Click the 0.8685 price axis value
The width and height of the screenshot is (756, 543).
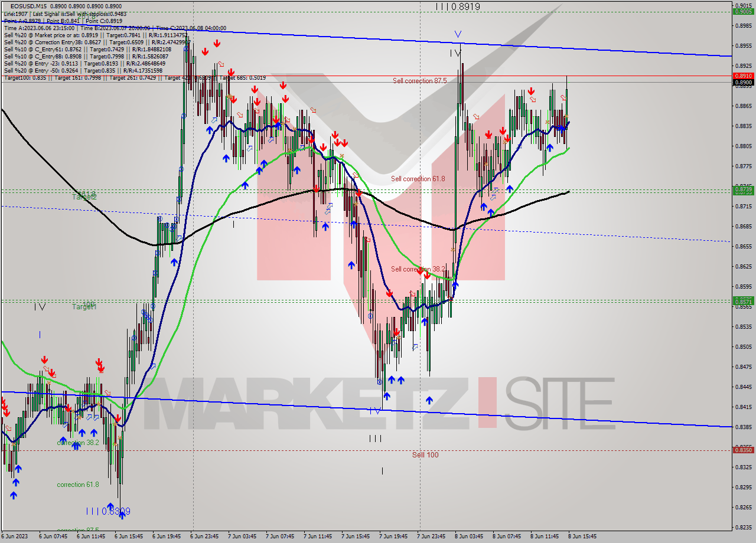(x=743, y=227)
